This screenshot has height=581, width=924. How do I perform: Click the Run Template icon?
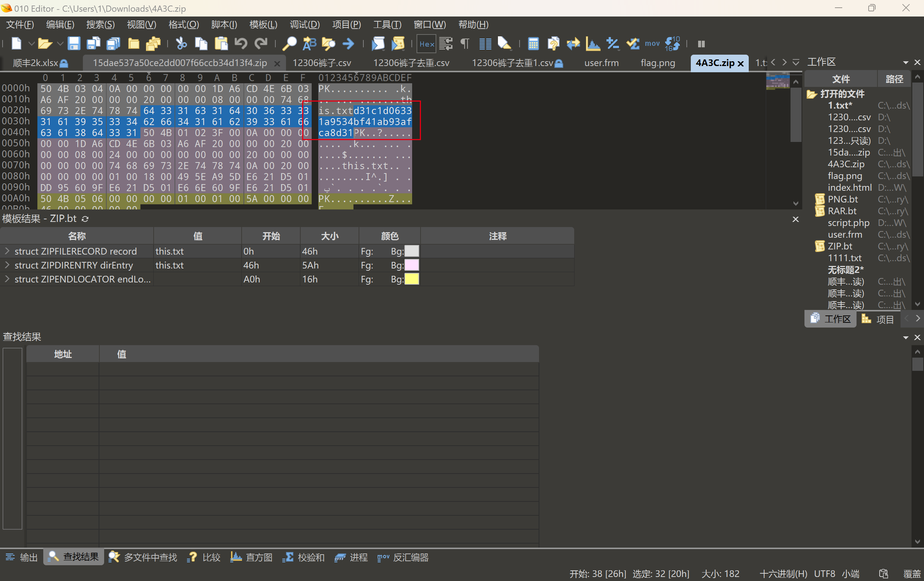pos(398,43)
